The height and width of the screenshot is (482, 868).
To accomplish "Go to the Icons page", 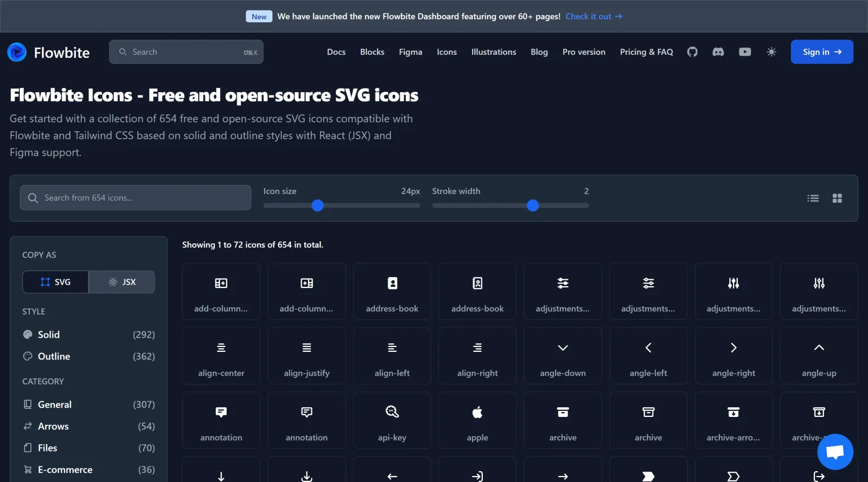I will pos(447,52).
